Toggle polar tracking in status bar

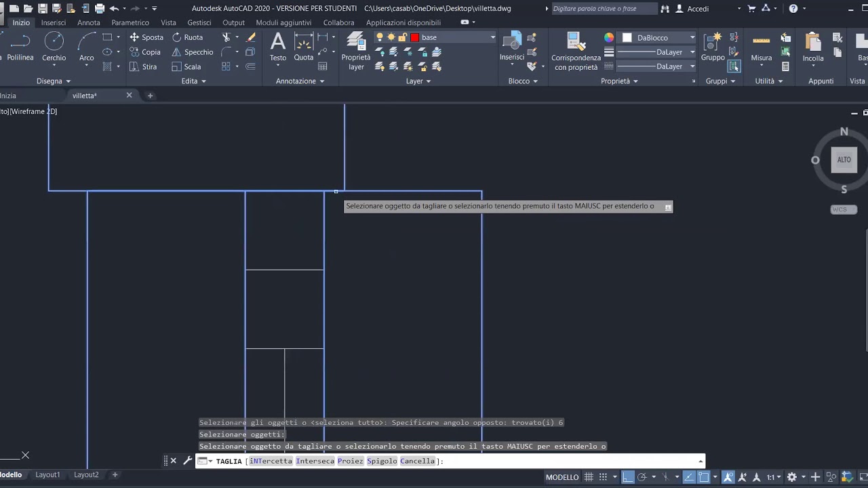[x=642, y=477]
